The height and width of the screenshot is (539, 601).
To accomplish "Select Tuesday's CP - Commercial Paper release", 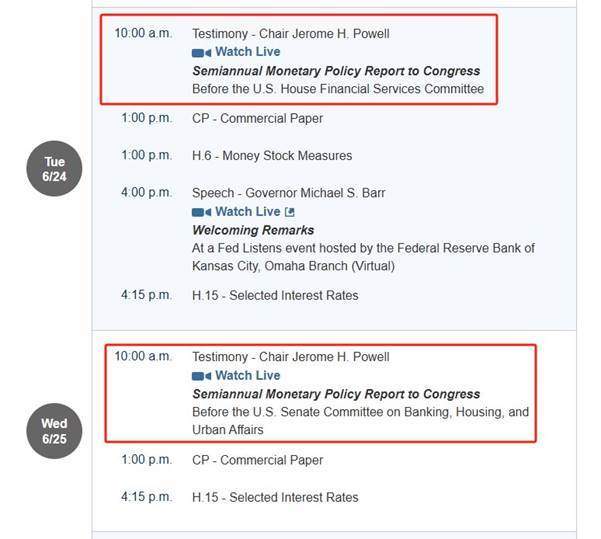I will (257, 118).
